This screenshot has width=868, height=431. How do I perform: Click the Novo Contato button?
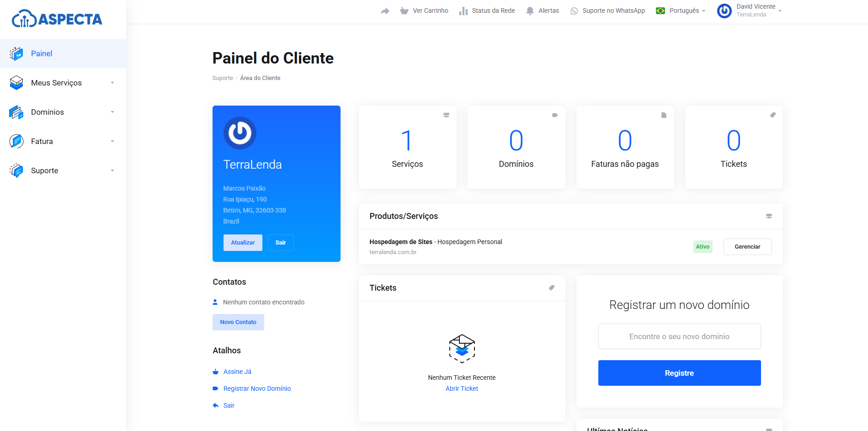click(238, 322)
